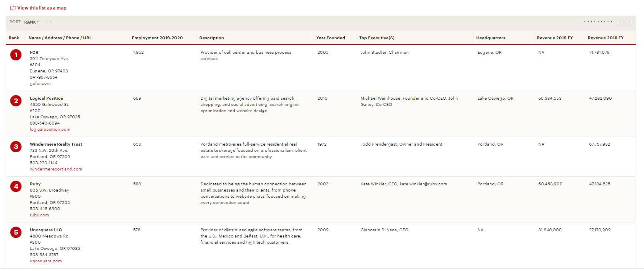Sort by the Year Founded column header
This screenshot has width=644, height=271.
pos(331,38)
